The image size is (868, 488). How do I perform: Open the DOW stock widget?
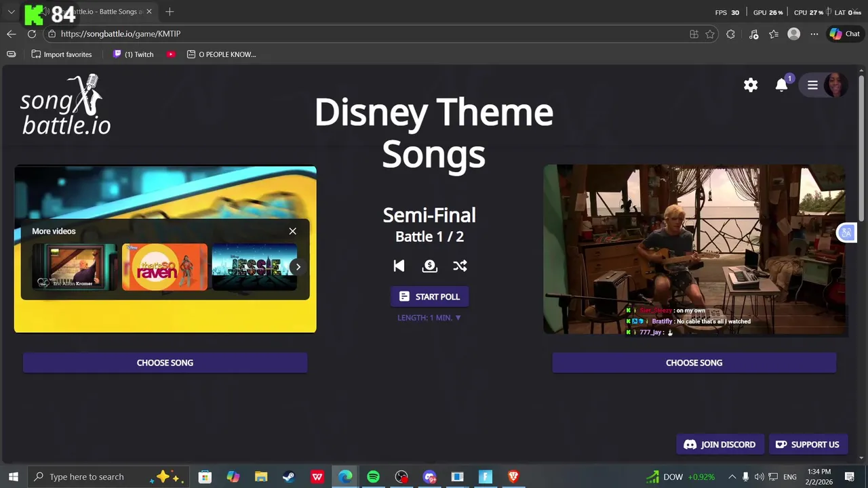tap(680, 476)
